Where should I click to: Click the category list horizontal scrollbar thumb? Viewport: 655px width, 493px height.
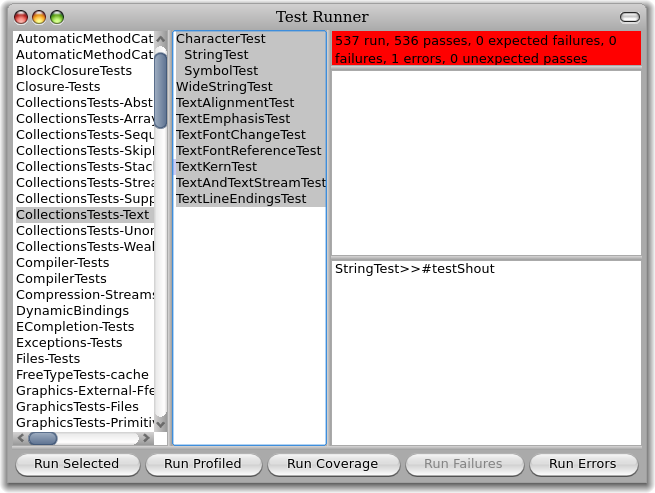pos(42,438)
